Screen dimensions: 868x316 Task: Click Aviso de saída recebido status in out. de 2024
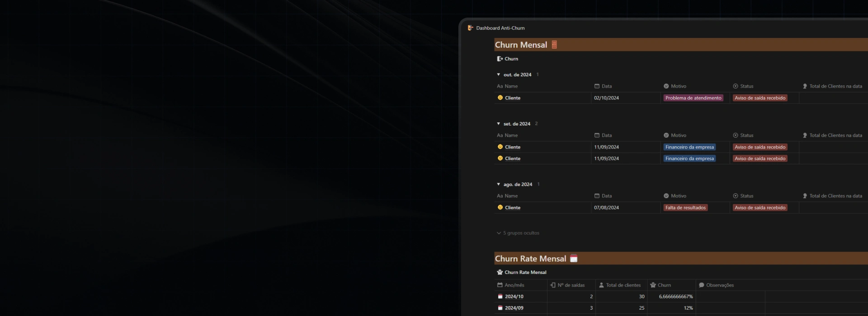760,98
